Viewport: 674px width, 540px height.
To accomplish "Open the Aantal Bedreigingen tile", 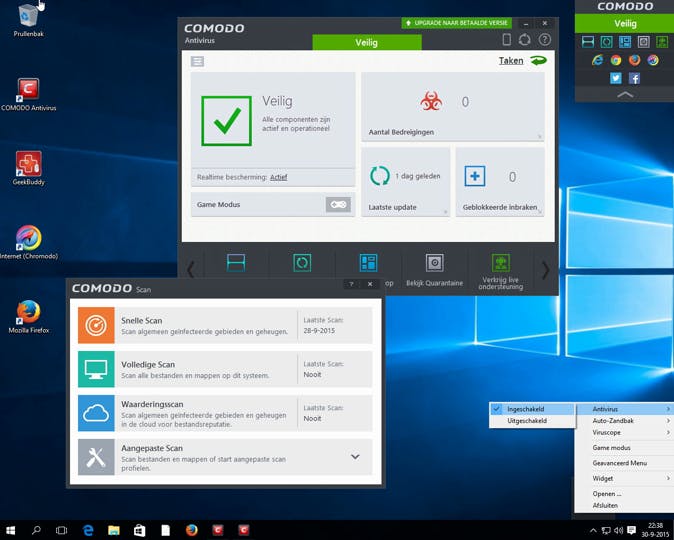I will (453, 106).
